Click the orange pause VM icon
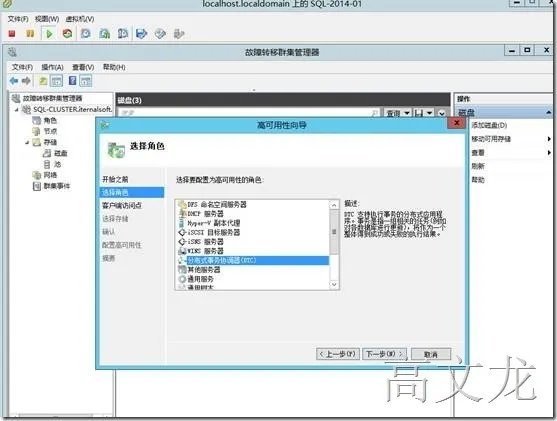 (x=30, y=34)
